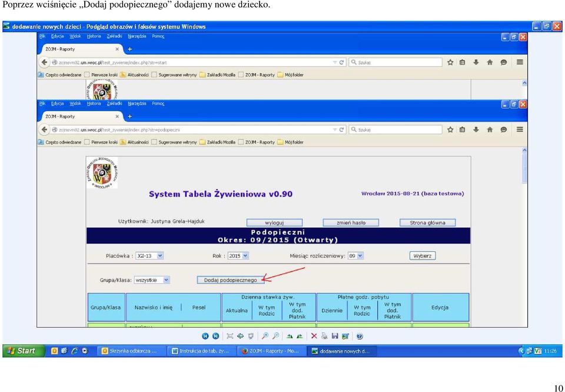Image resolution: width=565 pixels, height=392 pixels.
Task: Open Często odwiedzane in str=podopieczni window
Action: 60,142
